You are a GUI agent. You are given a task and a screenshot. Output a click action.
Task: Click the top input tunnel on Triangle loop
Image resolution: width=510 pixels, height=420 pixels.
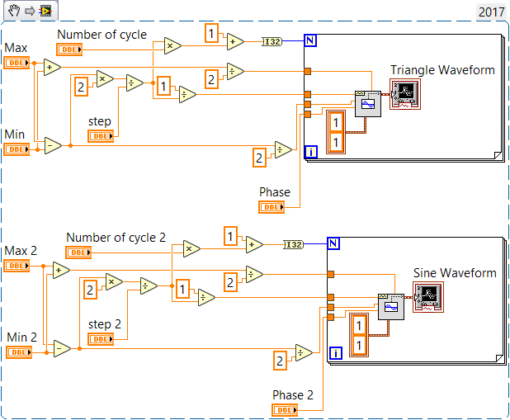(307, 71)
